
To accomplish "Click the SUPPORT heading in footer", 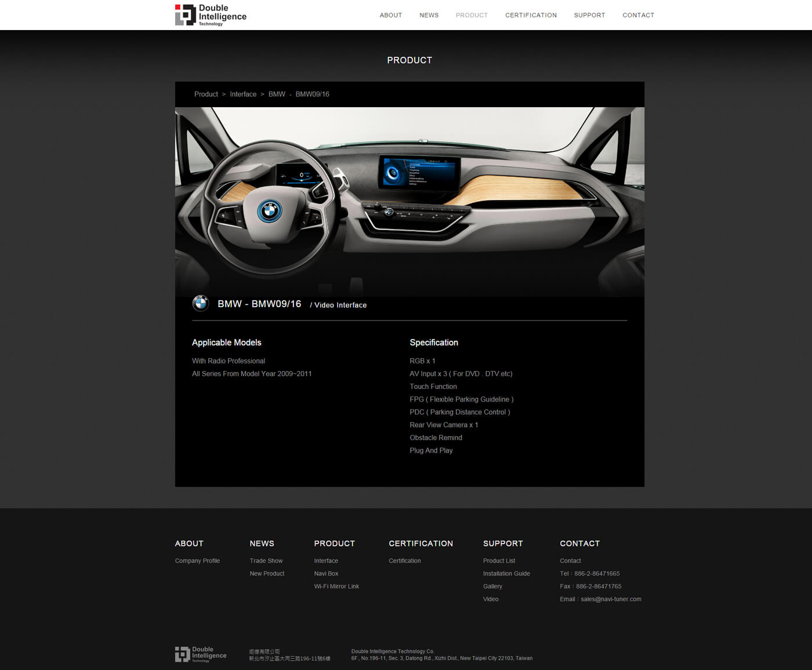I will 503,544.
